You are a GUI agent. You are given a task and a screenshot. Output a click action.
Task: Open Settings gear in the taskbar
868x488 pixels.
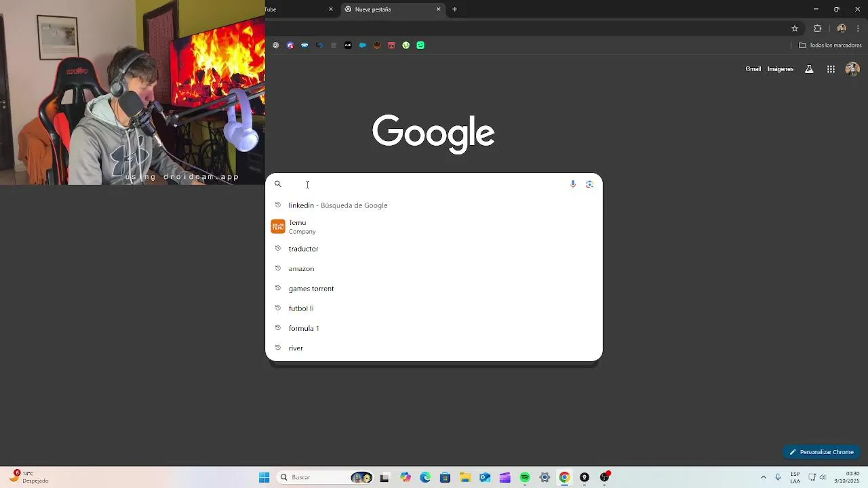(x=545, y=477)
